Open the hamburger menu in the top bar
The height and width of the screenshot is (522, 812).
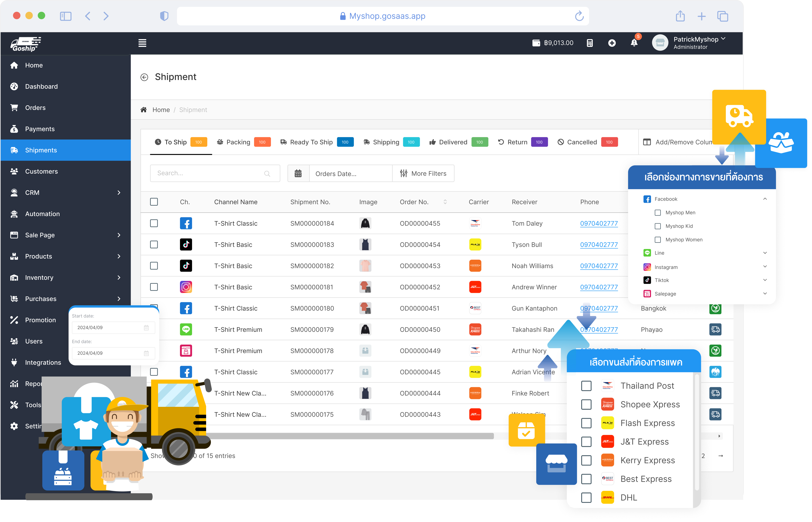click(x=142, y=43)
